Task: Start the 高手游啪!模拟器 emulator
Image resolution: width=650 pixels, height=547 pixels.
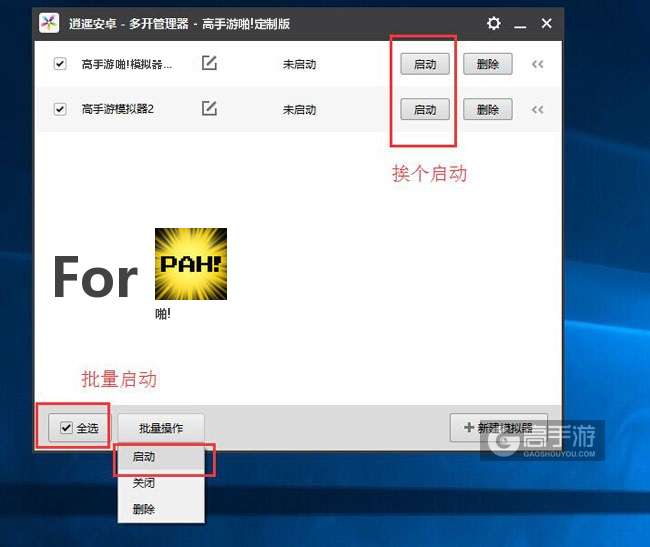Action: click(425, 64)
